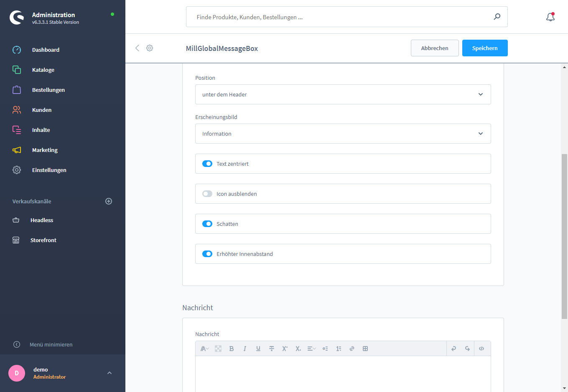Click the Kunden people icon
Image resolution: width=568 pixels, height=392 pixels.
(17, 110)
